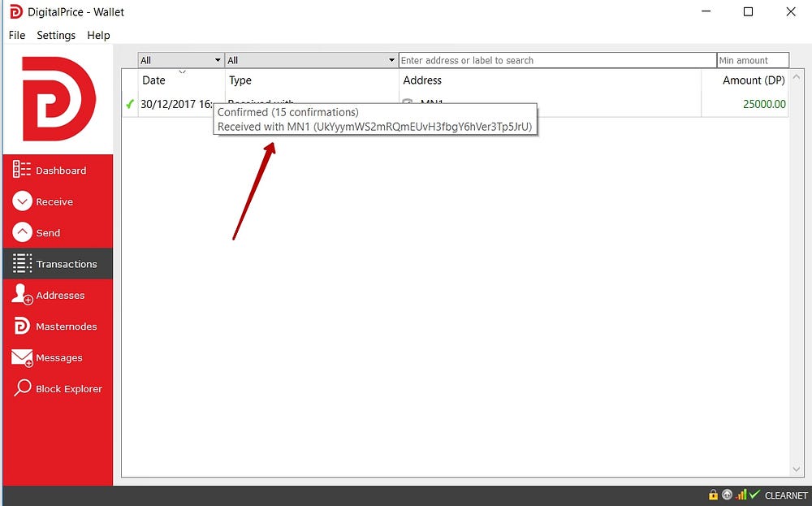The width and height of the screenshot is (812, 506).
Task: Click the DigitalPrice title bar logo icon
Action: tap(16, 11)
